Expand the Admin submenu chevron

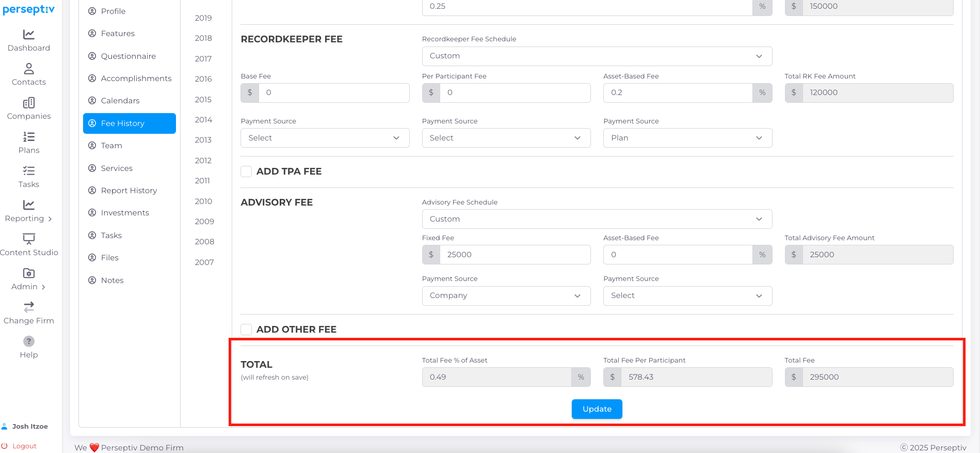43,287
